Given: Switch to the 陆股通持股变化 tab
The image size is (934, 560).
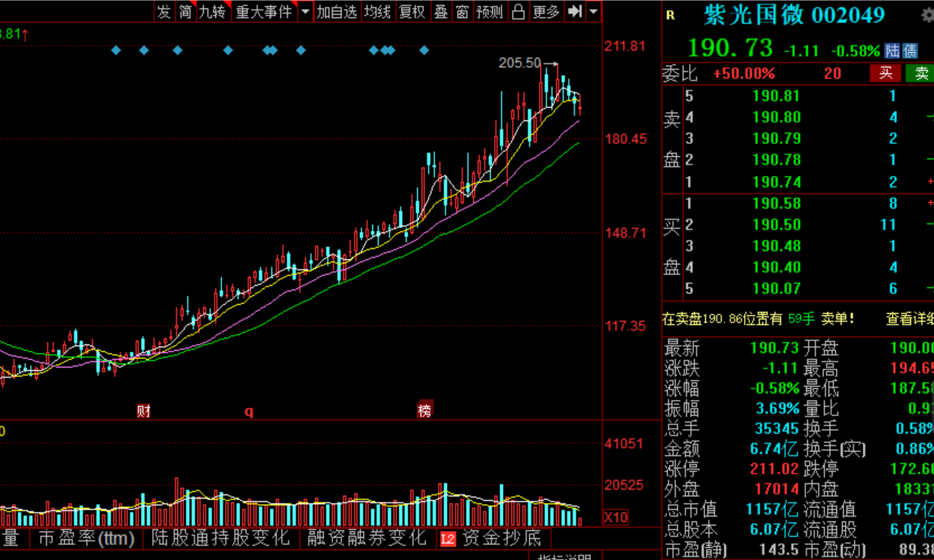Looking at the screenshot, I should (220, 538).
